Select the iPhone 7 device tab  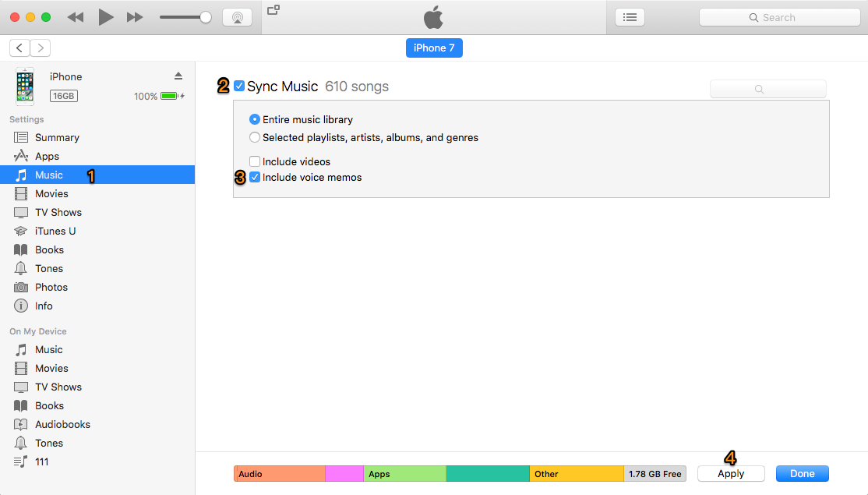tap(434, 48)
